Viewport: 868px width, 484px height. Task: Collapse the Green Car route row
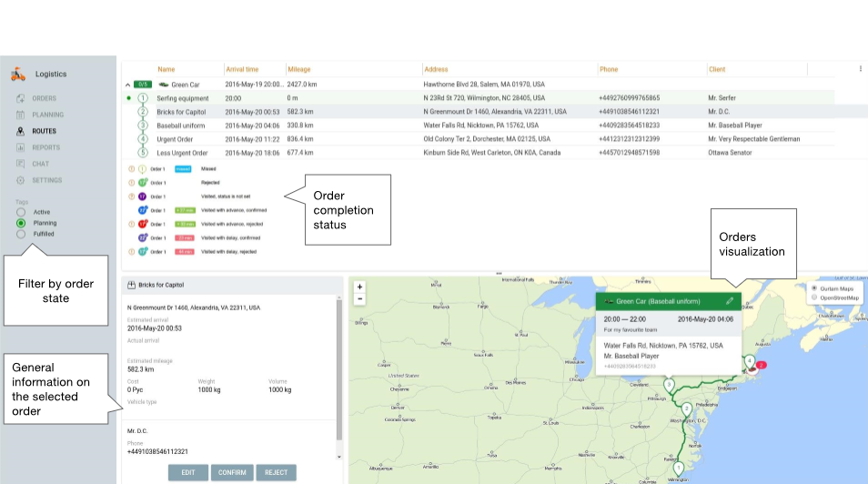128,85
